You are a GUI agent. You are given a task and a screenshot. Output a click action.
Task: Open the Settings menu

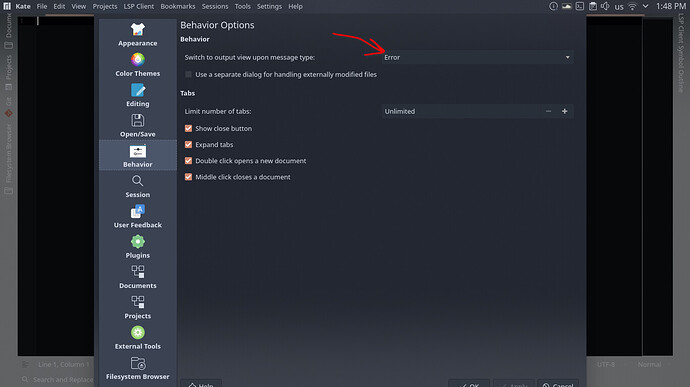[269, 6]
